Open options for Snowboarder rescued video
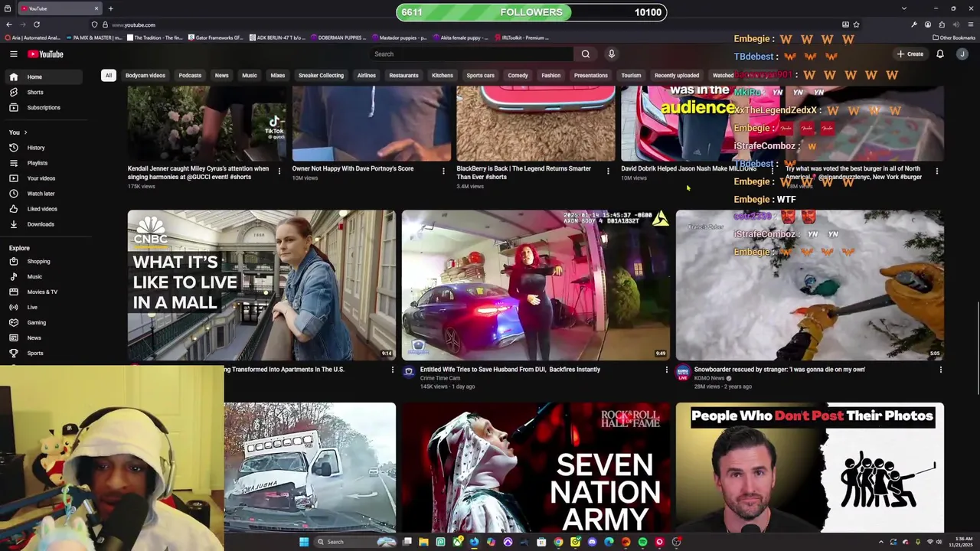The width and height of the screenshot is (980, 551). click(x=940, y=370)
